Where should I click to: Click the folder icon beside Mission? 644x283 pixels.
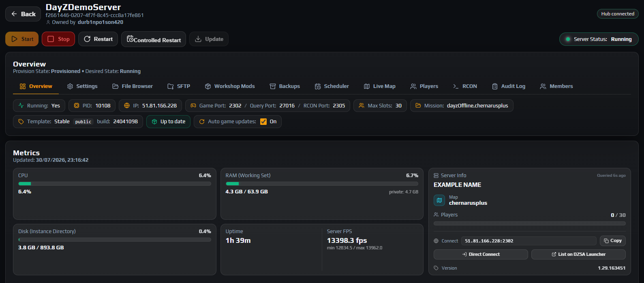coord(418,106)
